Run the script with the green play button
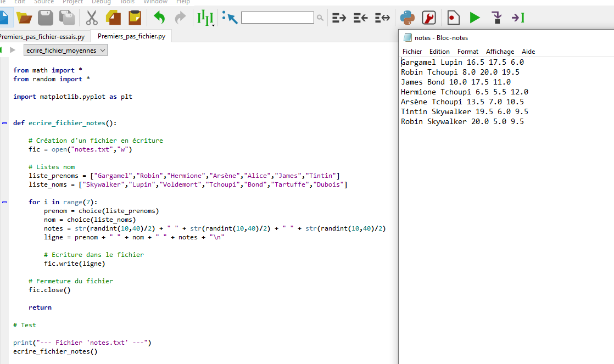Viewport: 614px width, 364px height. [475, 18]
